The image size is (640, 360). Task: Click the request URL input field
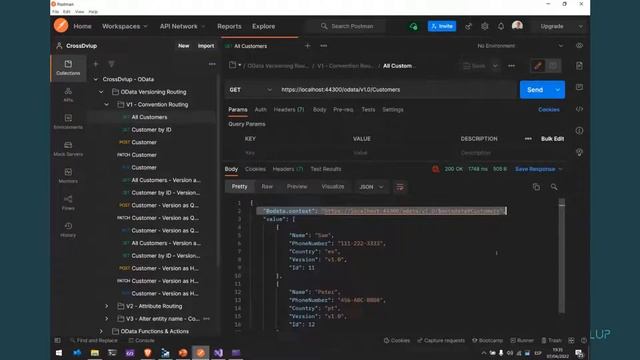click(x=397, y=90)
